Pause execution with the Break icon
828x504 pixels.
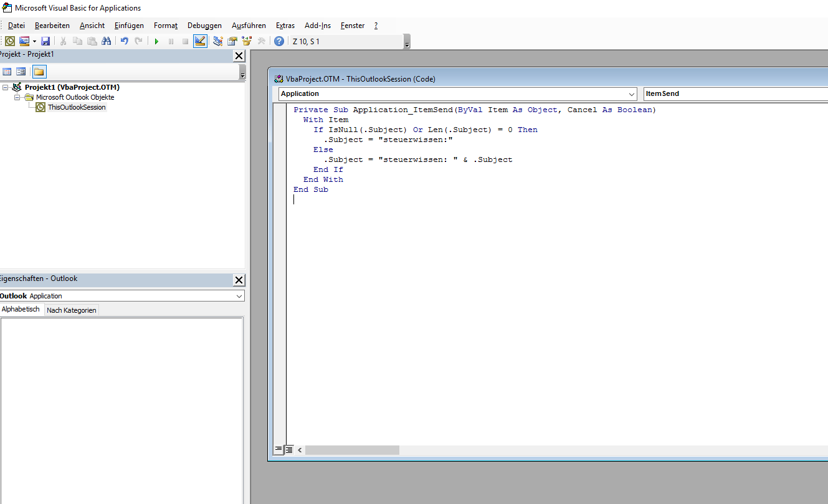(x=171, y=41)
